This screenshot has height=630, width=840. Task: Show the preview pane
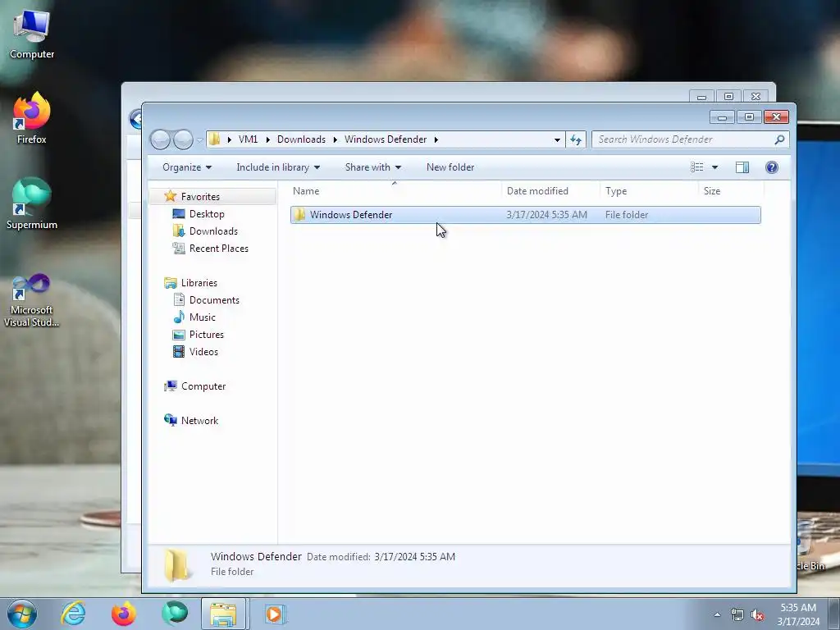[742, 167]
